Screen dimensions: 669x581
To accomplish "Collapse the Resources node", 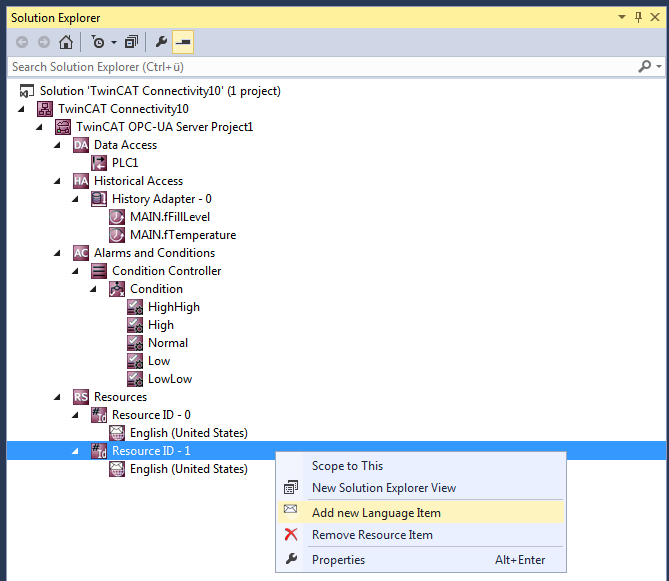I will (57, 397).
